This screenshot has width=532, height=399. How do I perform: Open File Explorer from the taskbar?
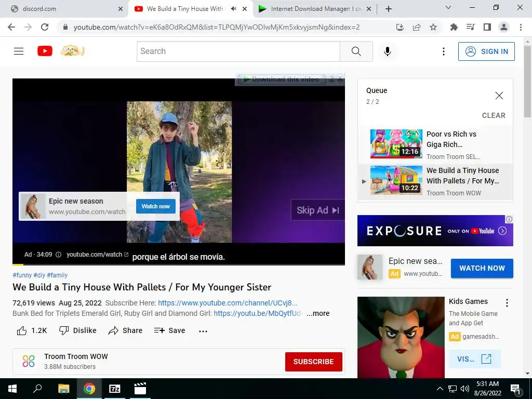tap(63, 389)
